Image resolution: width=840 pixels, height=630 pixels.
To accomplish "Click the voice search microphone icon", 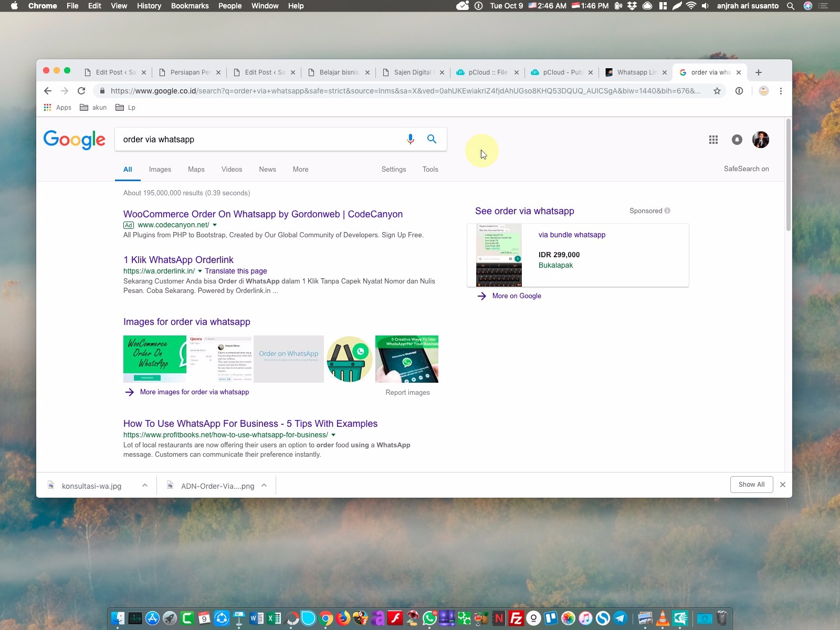I will pos(410,139).
